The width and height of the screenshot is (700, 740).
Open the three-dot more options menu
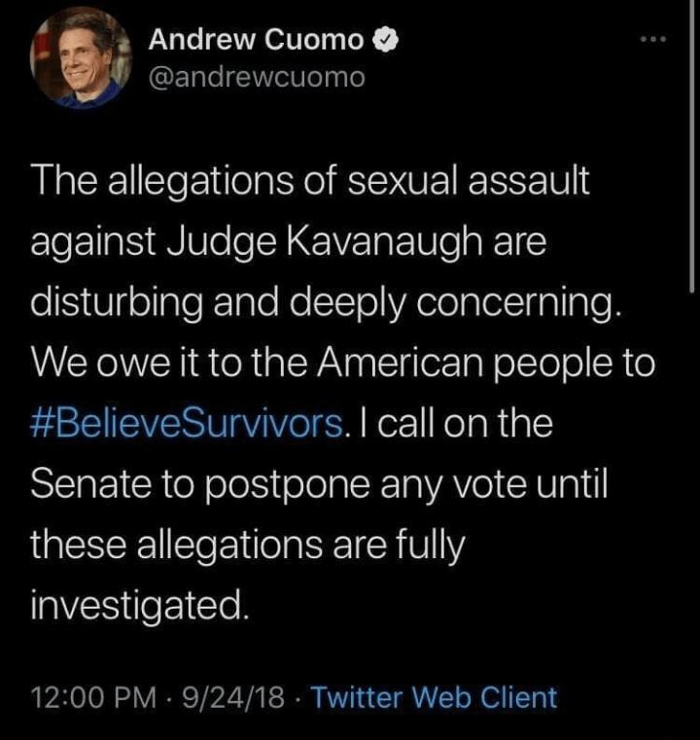653,41
